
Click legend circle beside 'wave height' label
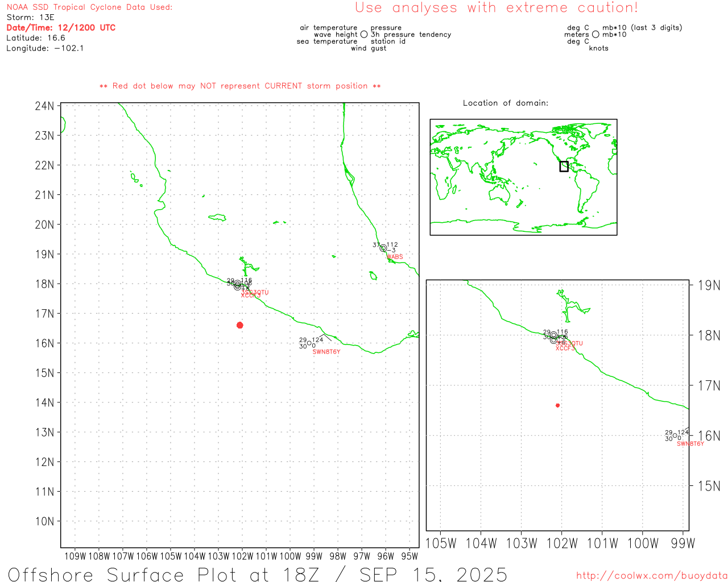[x=364, y=34]
